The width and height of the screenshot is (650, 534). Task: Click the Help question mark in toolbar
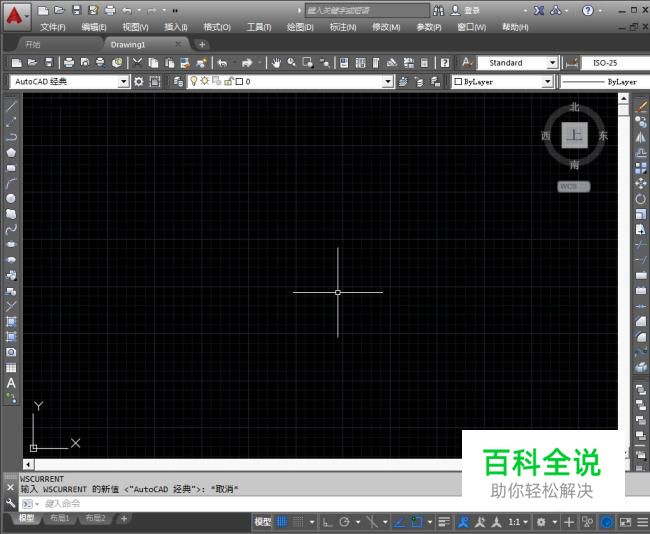pyautogui.click(x=445, y=63)
